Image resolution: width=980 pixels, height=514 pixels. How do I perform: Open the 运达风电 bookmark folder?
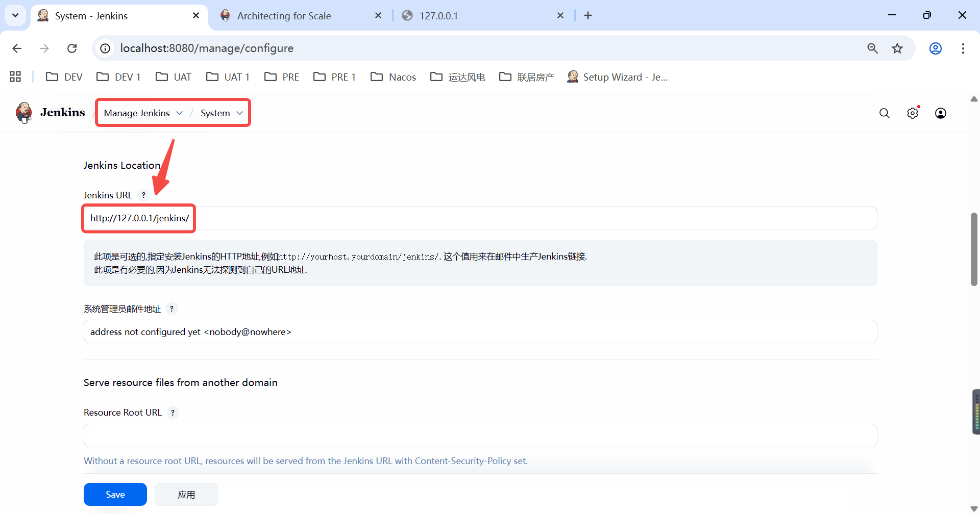click(458, 77)
